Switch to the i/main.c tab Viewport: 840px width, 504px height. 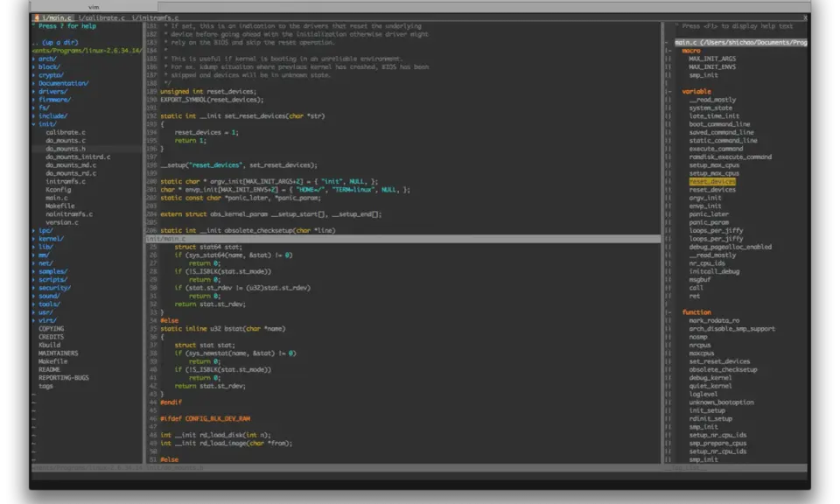pyautogui.click(x=53, y=17)
